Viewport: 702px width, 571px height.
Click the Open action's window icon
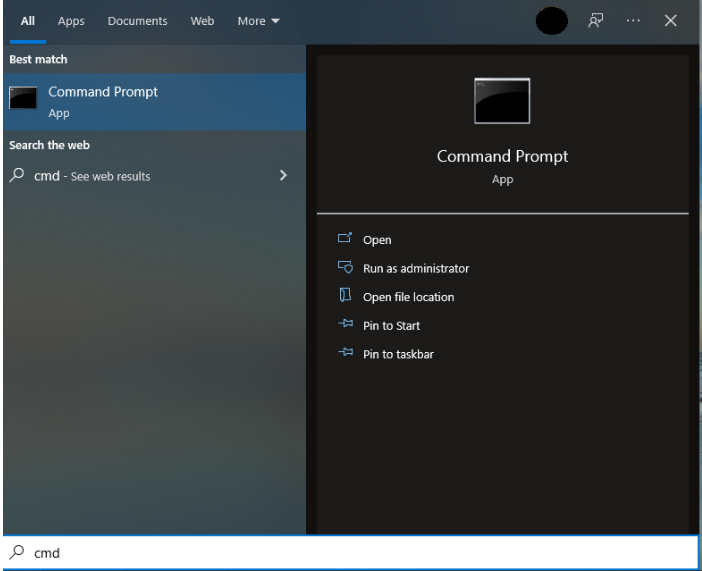[345, 238]
